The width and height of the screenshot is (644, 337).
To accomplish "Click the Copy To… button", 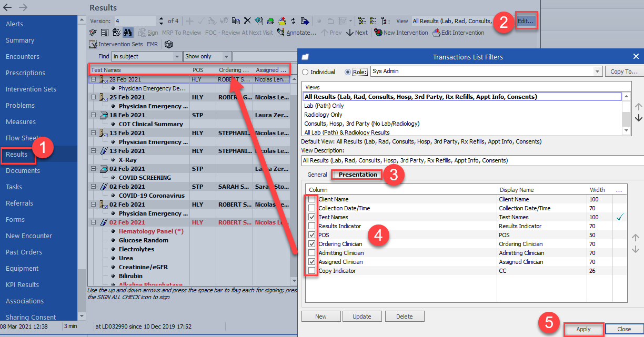I will [624, 72].
